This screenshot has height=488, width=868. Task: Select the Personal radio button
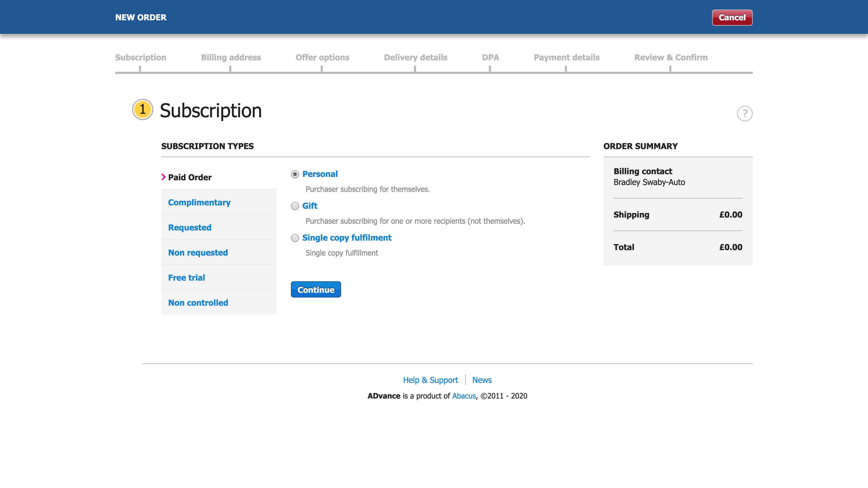(295, 174)
